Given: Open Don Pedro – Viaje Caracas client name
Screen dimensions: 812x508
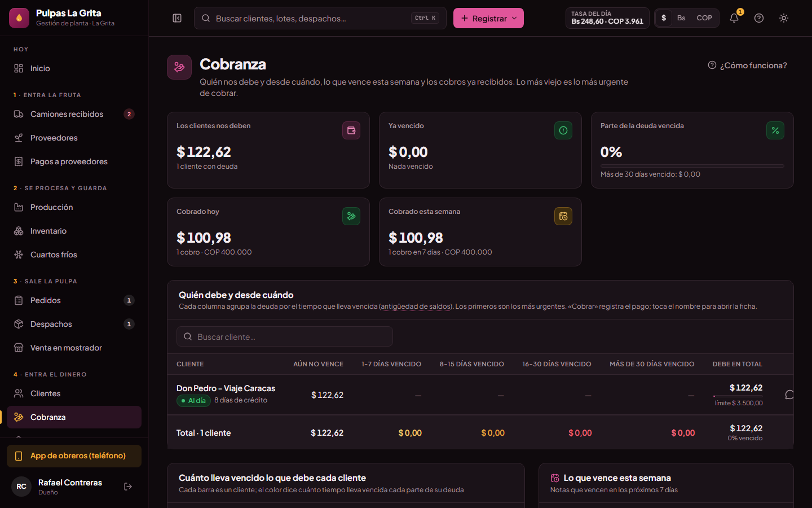Looking at the screenshot, I should click(x=226, y=388).
